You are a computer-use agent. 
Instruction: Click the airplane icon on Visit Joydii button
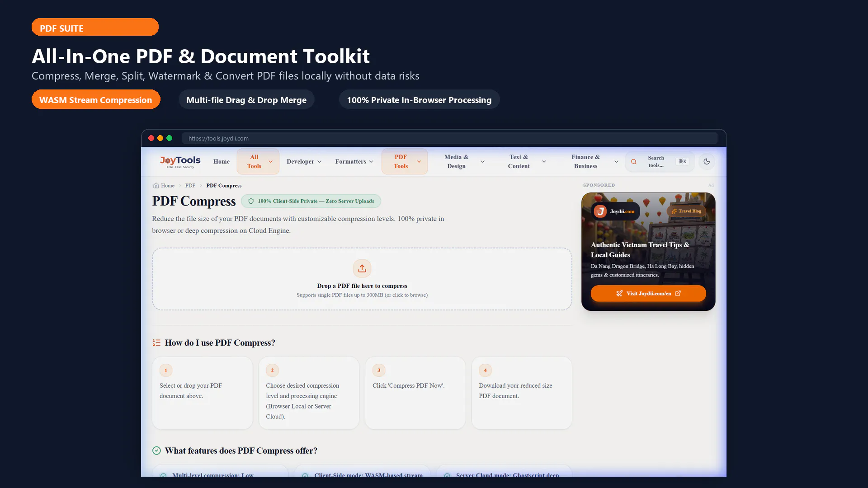(x=619, y=294)
